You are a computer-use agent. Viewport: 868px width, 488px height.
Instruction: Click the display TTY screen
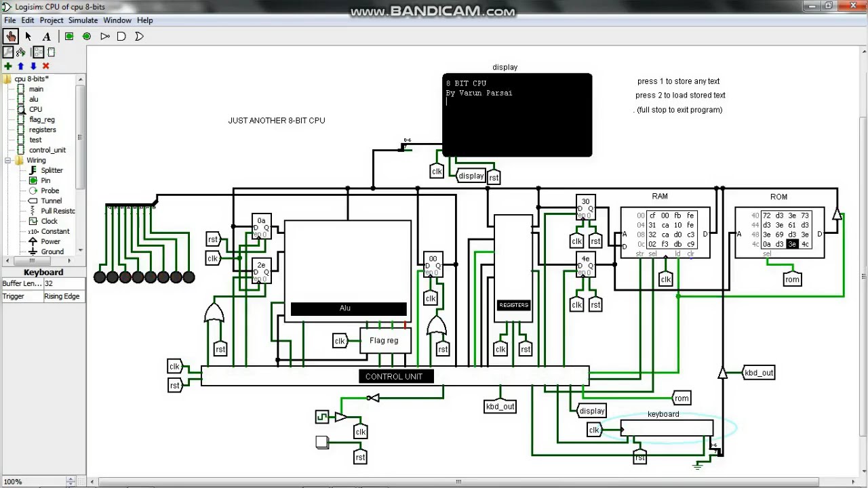[x=517, y=115]
